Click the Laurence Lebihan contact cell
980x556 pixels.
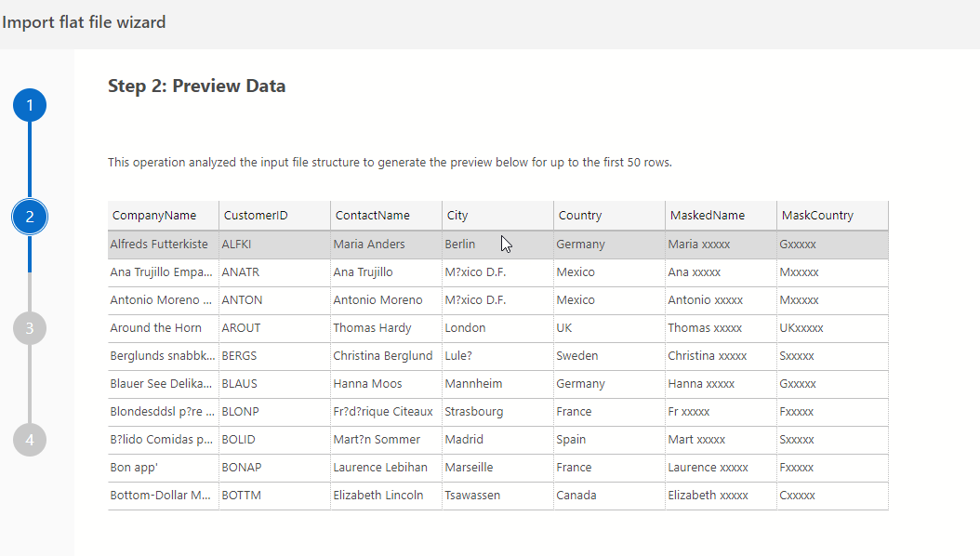(380, 468)
